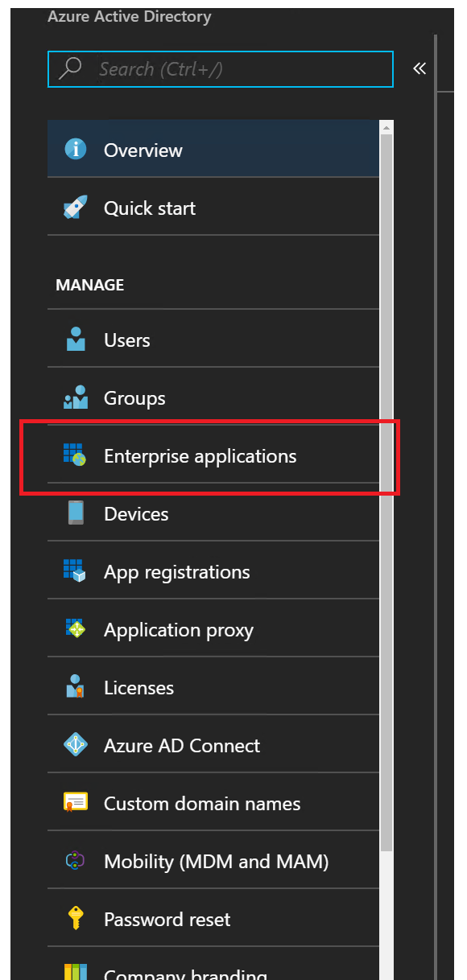The image size is (467, 980).
Task: Collapse the sidebar with the double chevron
Action: [419, 68]
